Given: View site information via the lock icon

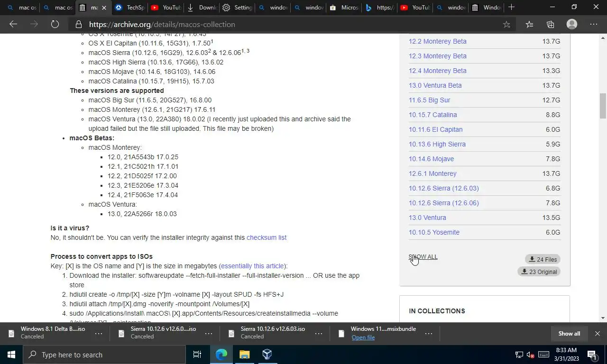Looking at the screenshot, I should [x=78, y=24].
